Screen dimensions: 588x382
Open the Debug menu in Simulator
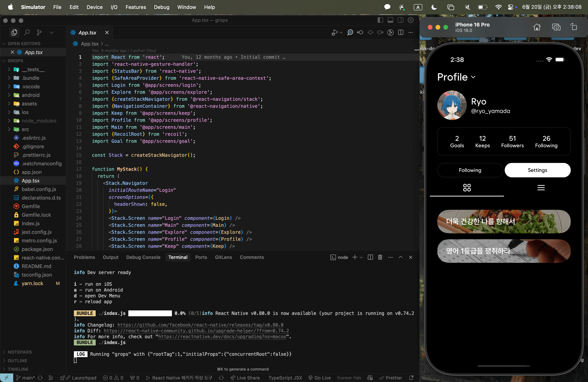pyautogui.click(x=162, y=7)
